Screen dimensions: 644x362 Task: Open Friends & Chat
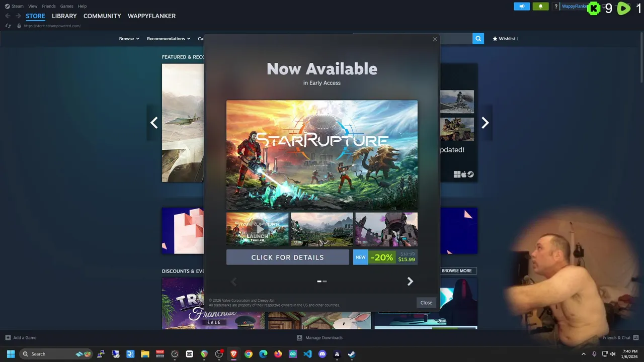620,338
